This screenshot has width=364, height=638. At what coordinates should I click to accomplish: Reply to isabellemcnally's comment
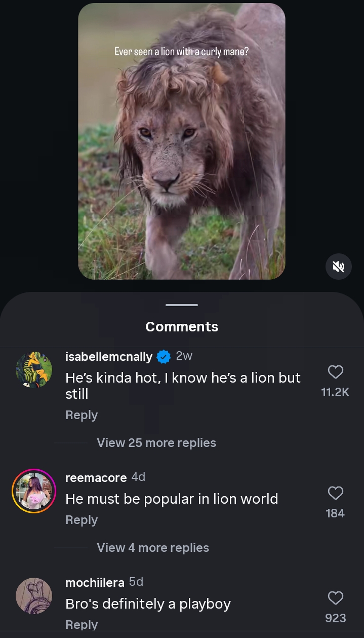(x=82, y=415)
